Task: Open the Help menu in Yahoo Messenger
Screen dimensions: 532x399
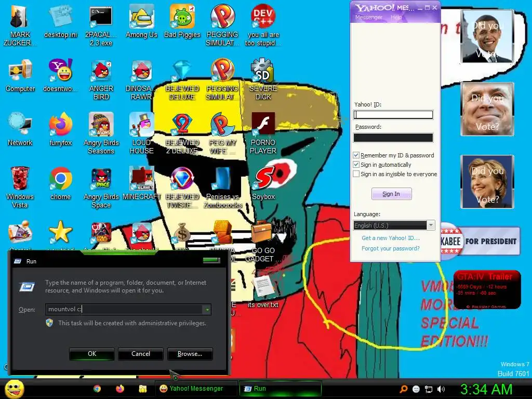Action: 396,17
